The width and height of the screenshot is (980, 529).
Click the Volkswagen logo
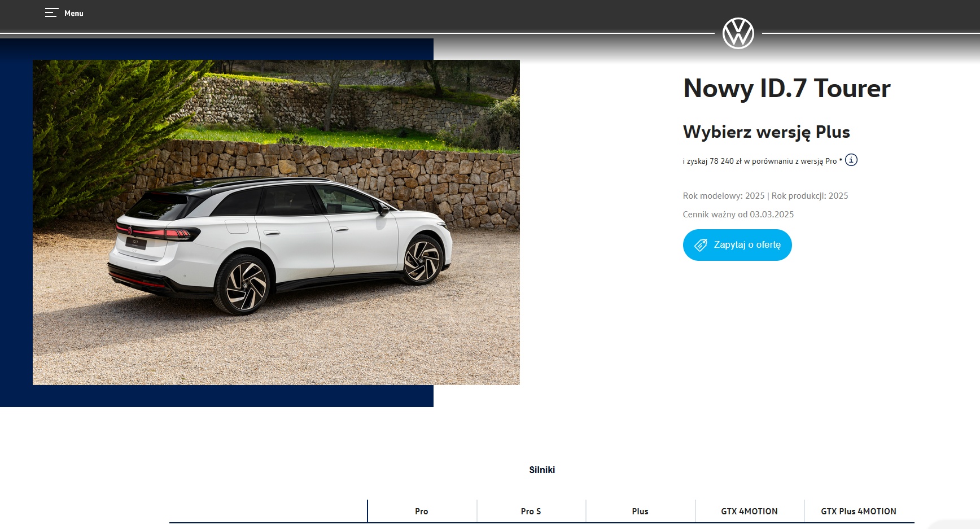[x=738, y=33]
